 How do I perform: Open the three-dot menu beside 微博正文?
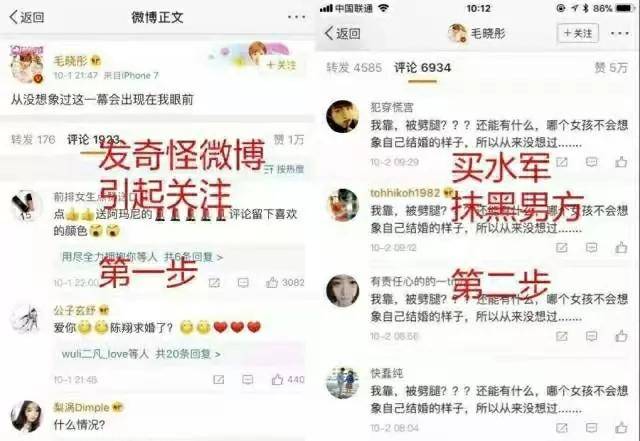click(x=296, y=17)
